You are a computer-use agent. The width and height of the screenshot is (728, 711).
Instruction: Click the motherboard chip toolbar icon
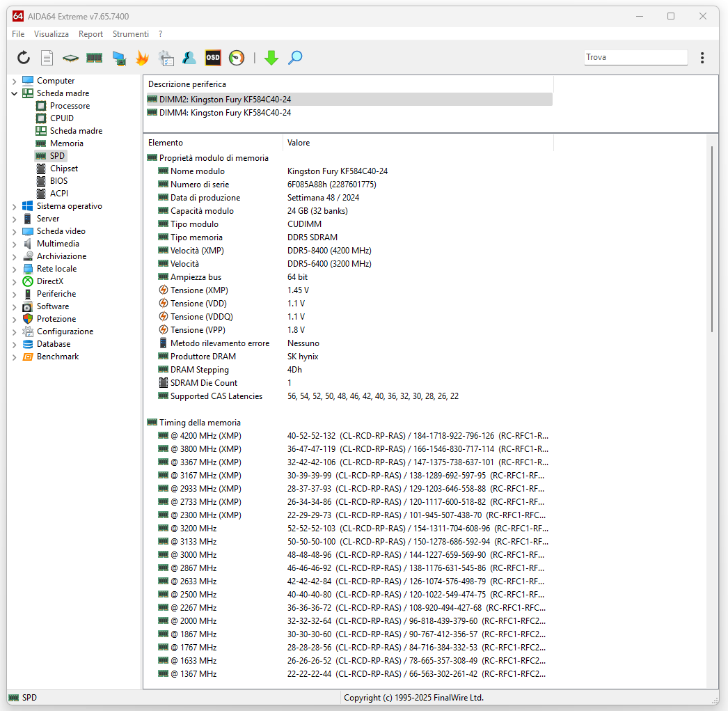70,58
